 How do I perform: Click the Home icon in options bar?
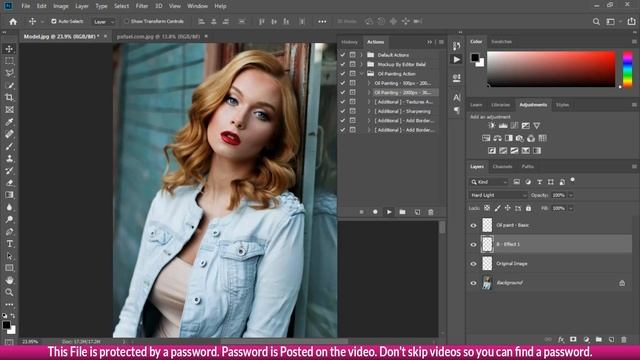pos(13,22)
